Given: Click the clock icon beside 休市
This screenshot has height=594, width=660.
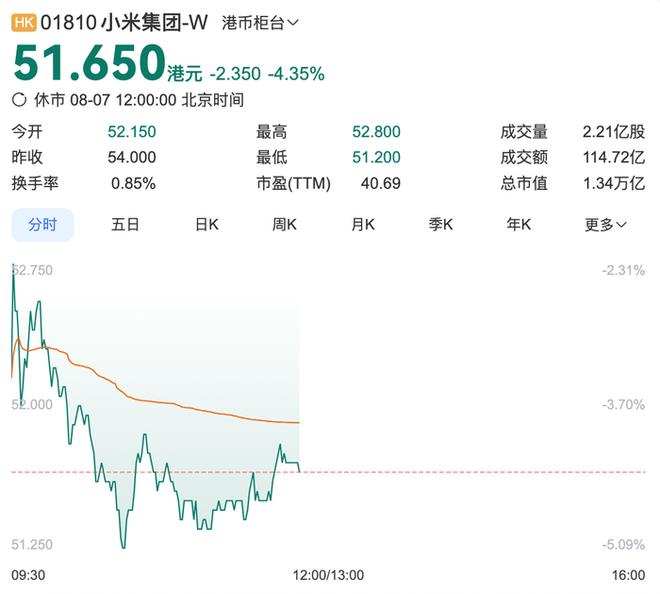Looking at the screenshot, I should 19,100.
